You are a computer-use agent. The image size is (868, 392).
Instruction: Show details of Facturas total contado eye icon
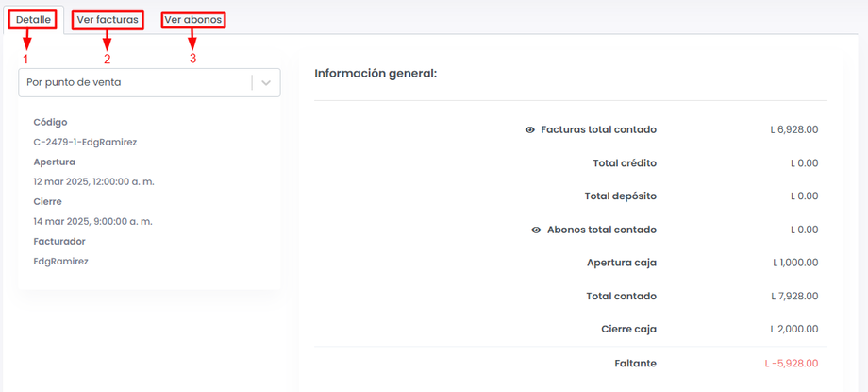pos(530,130)
